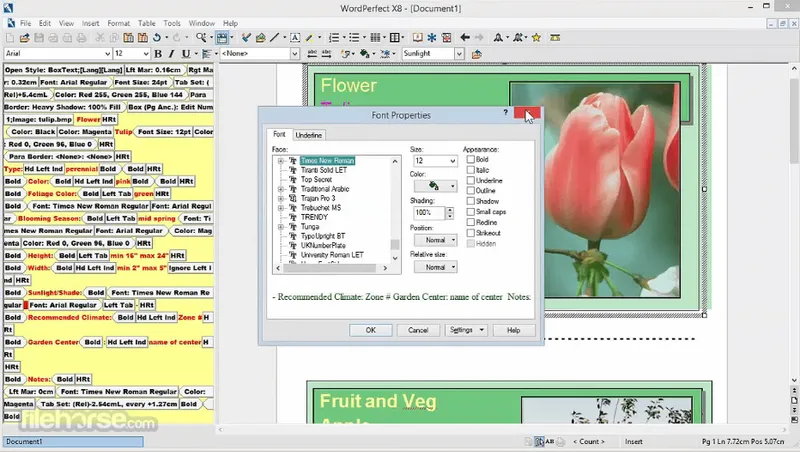This screenshot has width=800, height=452.
Task: Click the Reveal Codes toolbar icon
Action: 222,38
